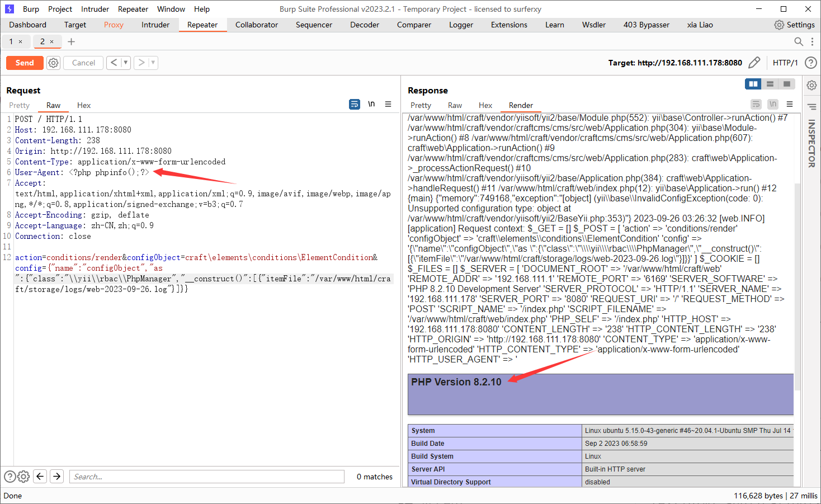Open the Intruder menu

click(95, 9)
